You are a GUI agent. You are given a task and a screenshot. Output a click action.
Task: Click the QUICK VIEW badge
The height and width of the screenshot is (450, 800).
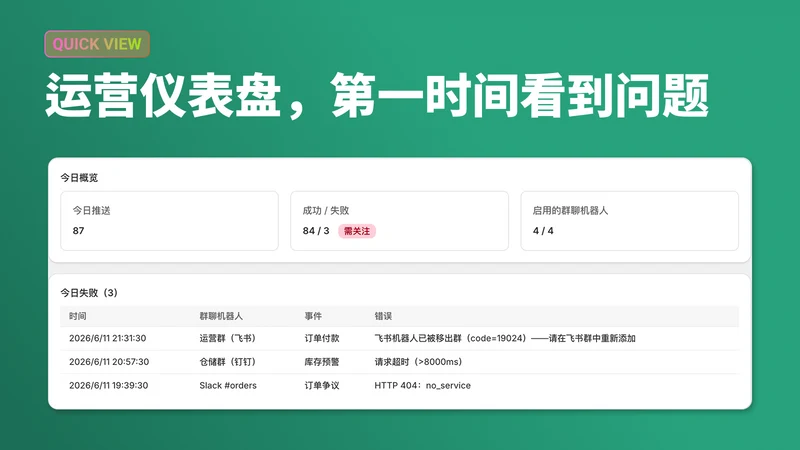(x=97, y=44)
